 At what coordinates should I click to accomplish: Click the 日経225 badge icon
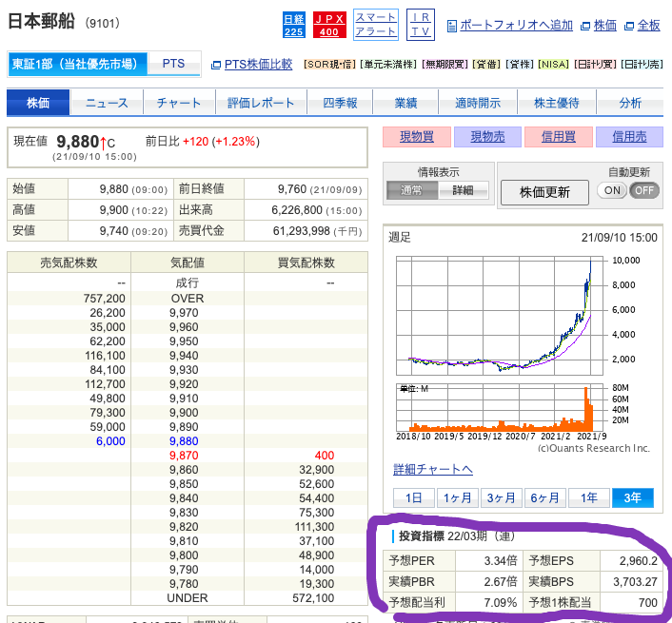point(293,25)
